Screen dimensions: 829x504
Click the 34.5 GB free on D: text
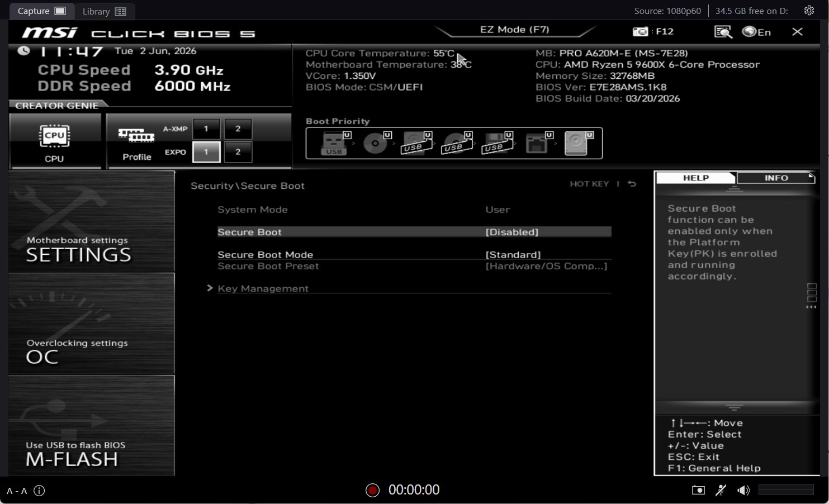coord(751,11)
